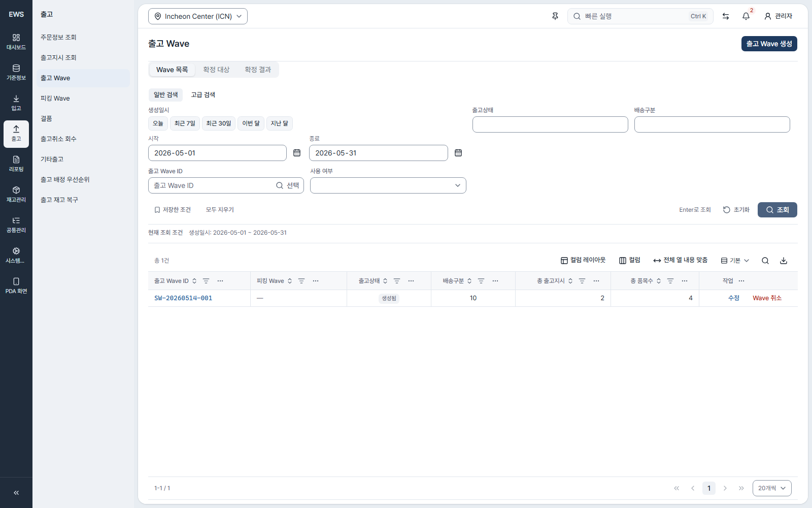812x508 pixels.
Task: Reset filters with 초기화 button
Action: pyautogui.click(x=736, y=210)
